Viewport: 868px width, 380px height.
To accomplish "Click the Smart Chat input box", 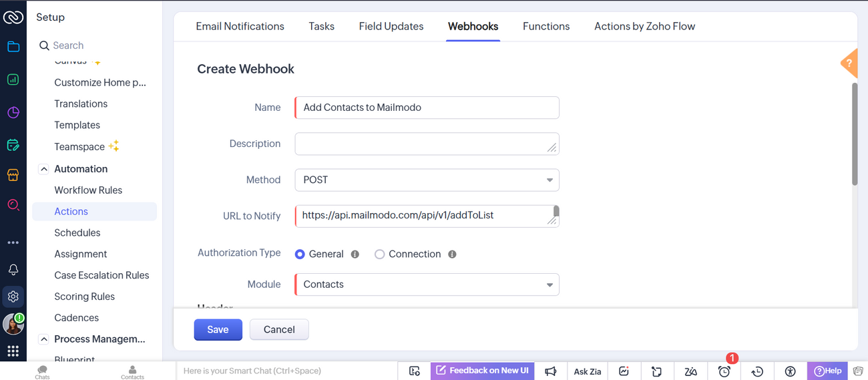I will point(287,371).
